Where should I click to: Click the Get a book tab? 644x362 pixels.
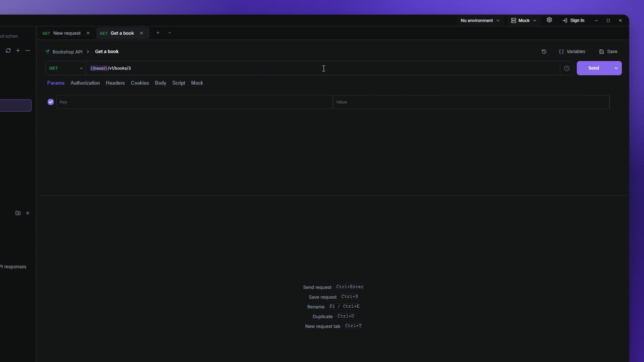coord(122,33)
